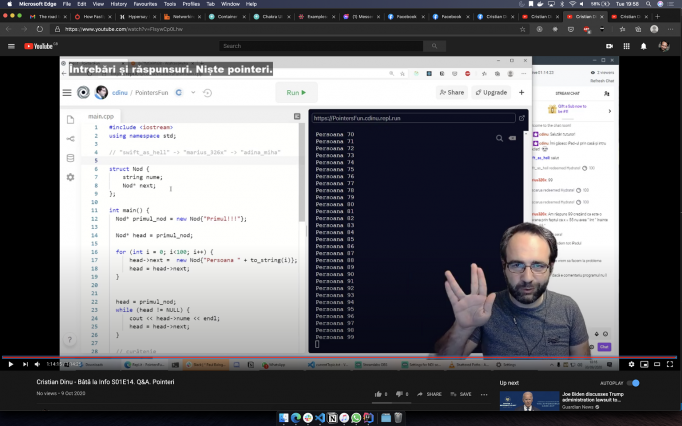Switch to the 'Container' tab
This screenshot has width=682, height=426.
[x=227, y=17]
